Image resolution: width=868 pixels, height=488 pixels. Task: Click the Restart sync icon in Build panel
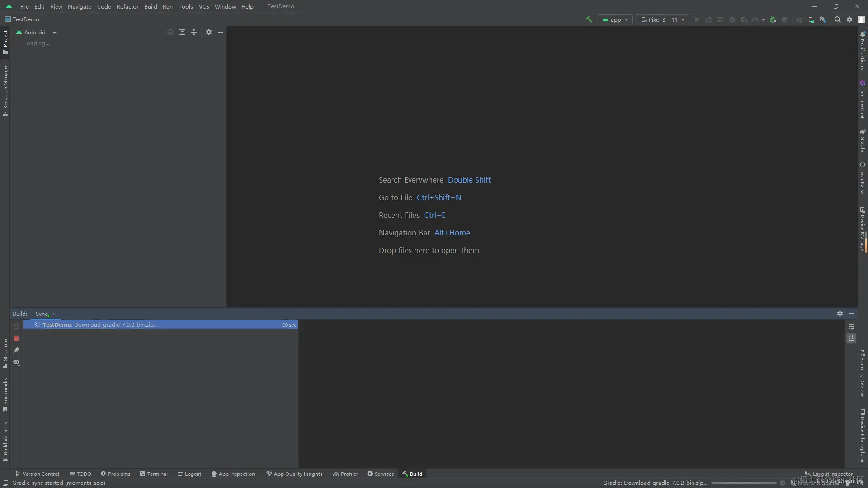click(16, 327)
